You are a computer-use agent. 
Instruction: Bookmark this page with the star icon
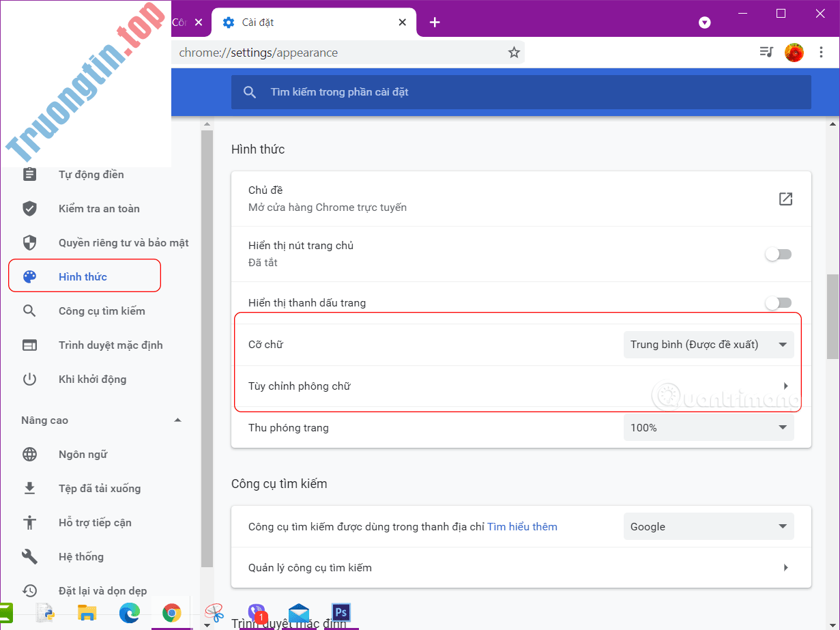tap(514, 52)
